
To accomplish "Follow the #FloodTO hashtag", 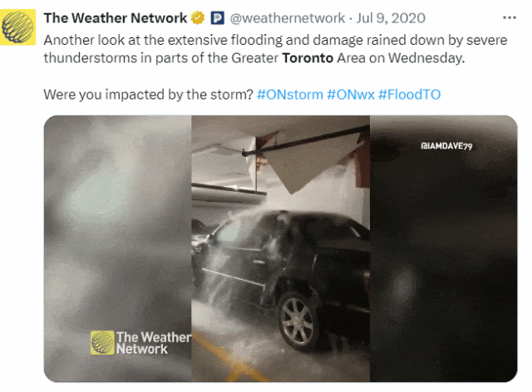I will click(x=409, y=95).
